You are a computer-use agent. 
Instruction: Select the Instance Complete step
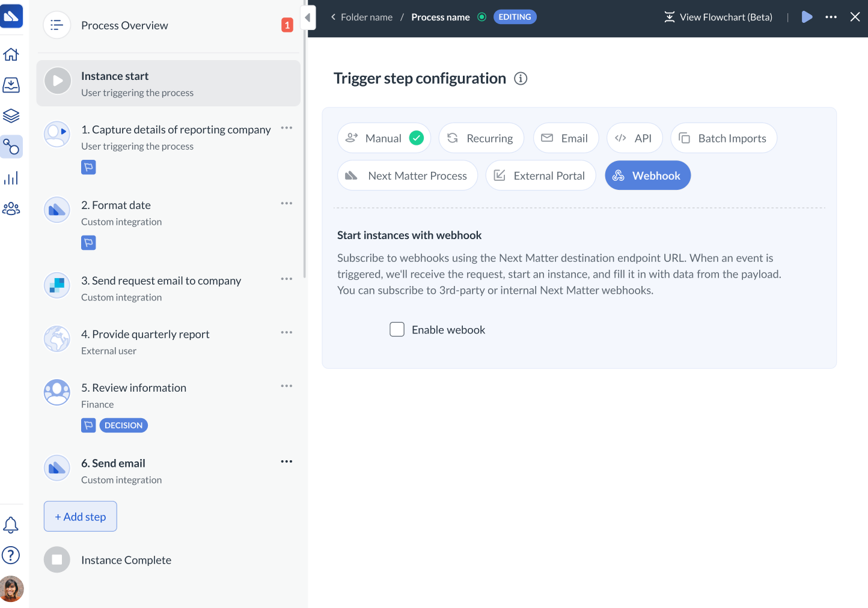126,560
